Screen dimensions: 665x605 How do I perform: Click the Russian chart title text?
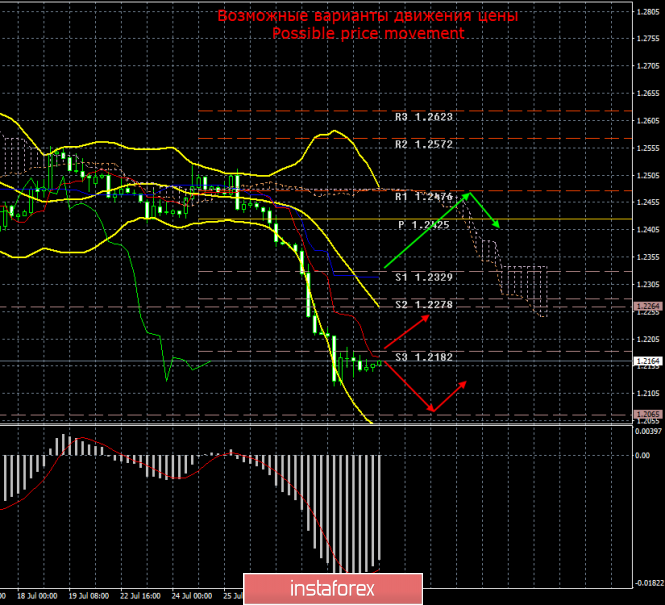click(368, 16)
